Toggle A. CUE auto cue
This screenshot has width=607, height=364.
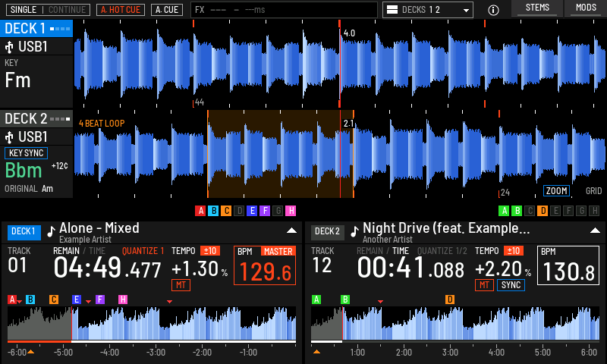(x=167, y=10)
